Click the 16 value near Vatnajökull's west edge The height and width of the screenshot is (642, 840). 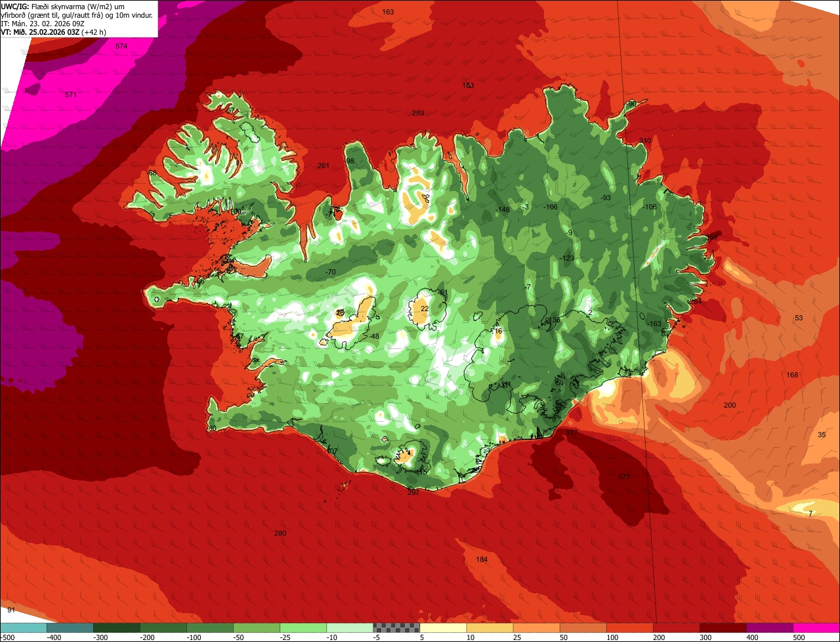click(498, 332)
